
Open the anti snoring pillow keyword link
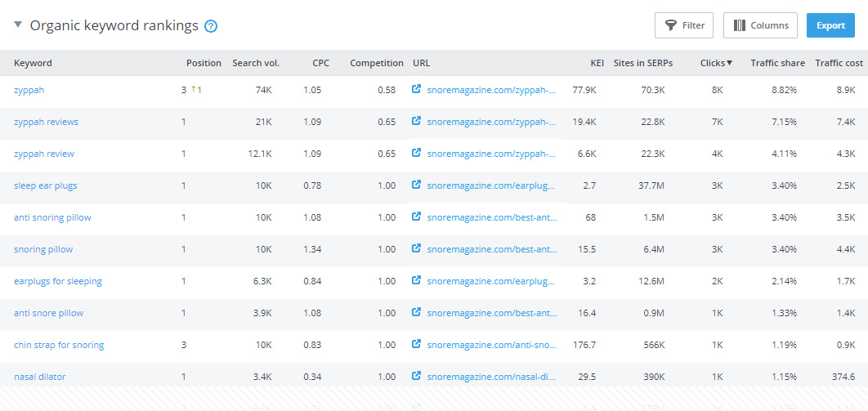(x=52, y=218)
